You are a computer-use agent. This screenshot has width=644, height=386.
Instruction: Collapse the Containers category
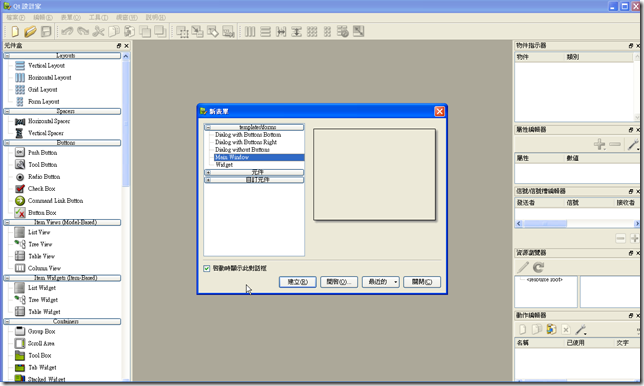click(x=7, y=322)
